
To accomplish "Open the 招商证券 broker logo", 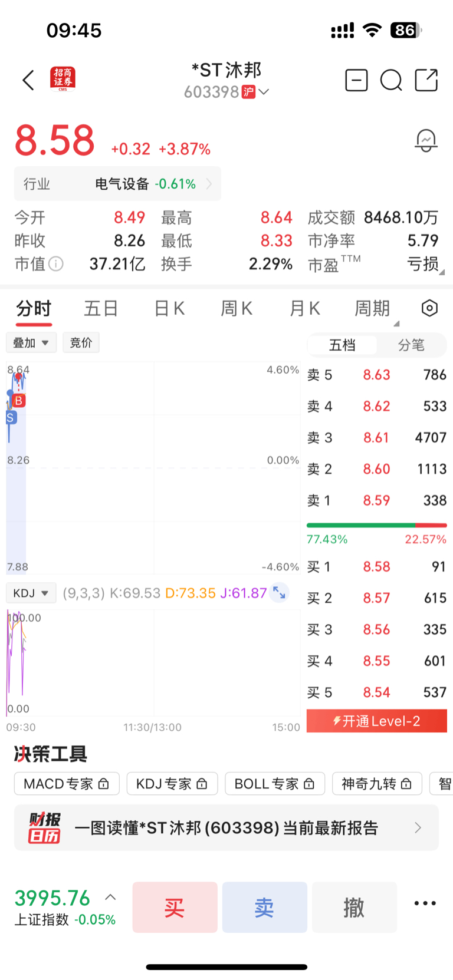I will [63, 80].
